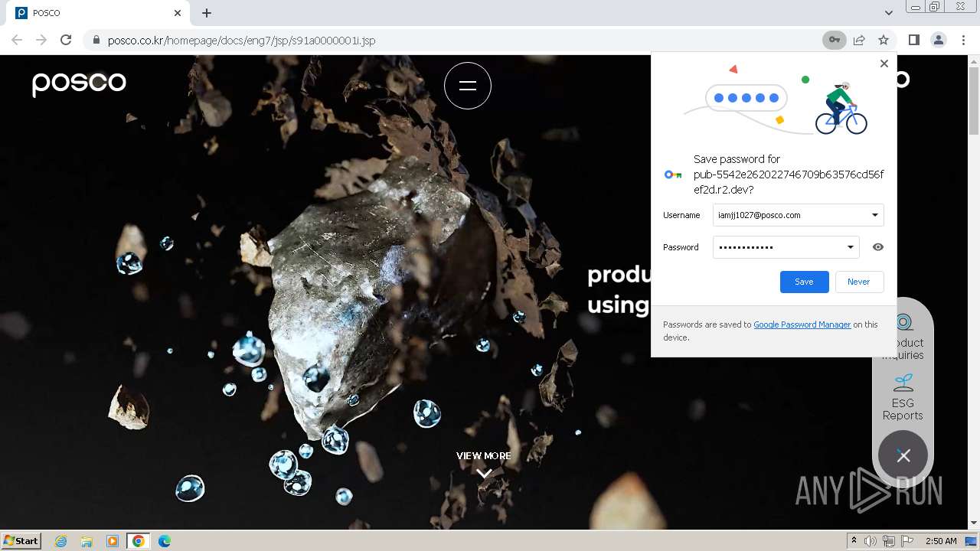980x551 pixels.
Task: Click the password key icon in address bar
Action: click(834, 40)
